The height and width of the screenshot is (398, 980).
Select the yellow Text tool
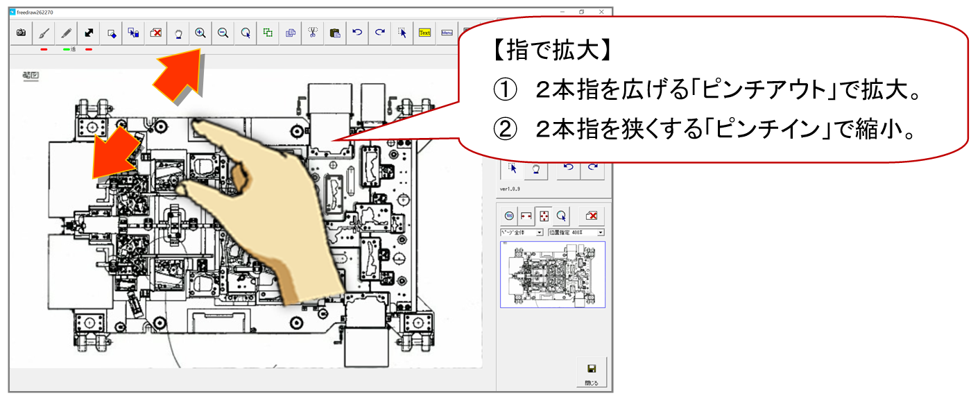(x=424, y=33)
